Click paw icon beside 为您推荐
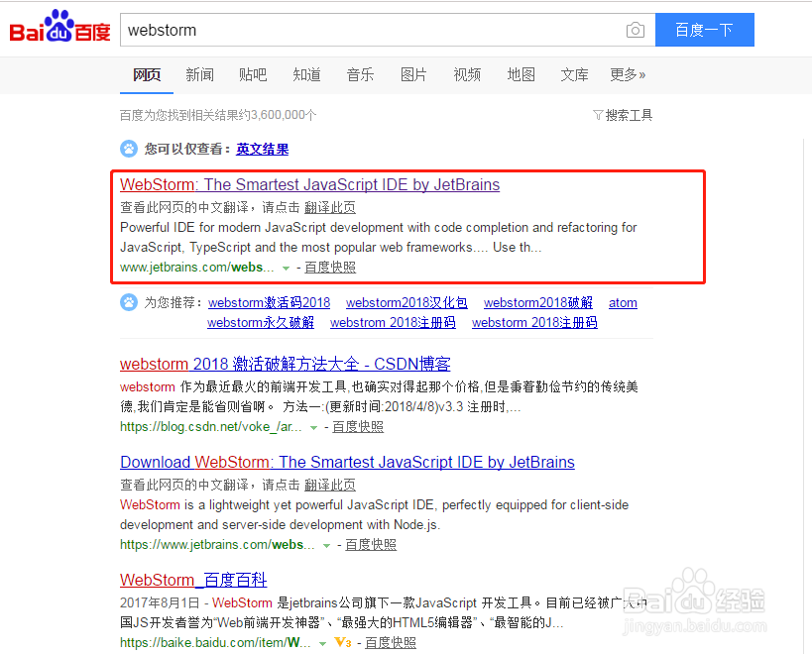Image resolution: width=812 pixels, height=654 pixels. tap(129, 302)
